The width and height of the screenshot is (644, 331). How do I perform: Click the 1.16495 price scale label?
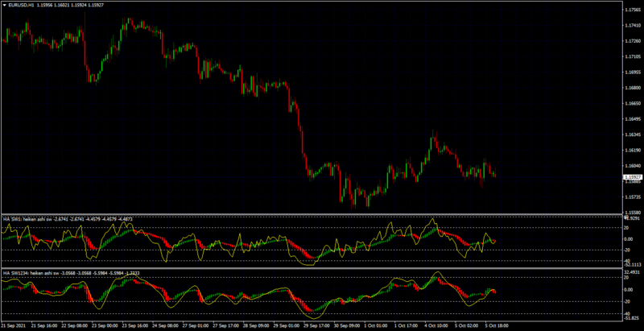click(x=633, y=119)
